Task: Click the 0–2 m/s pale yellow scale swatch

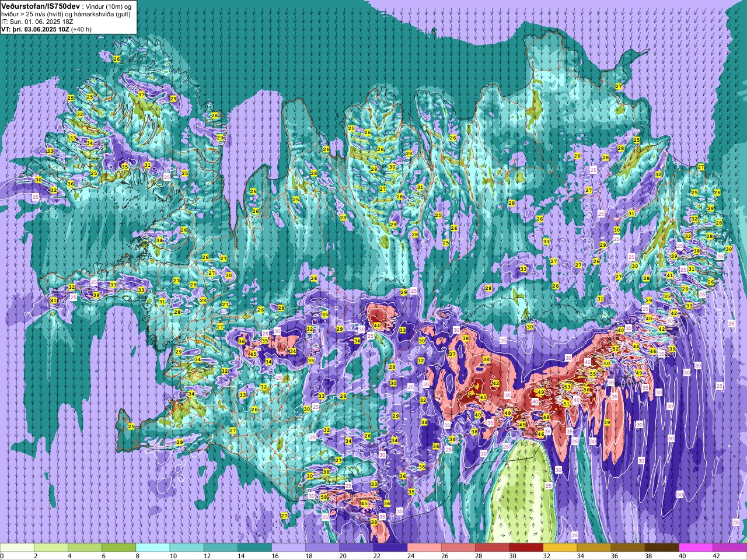Action: point(17,548)
